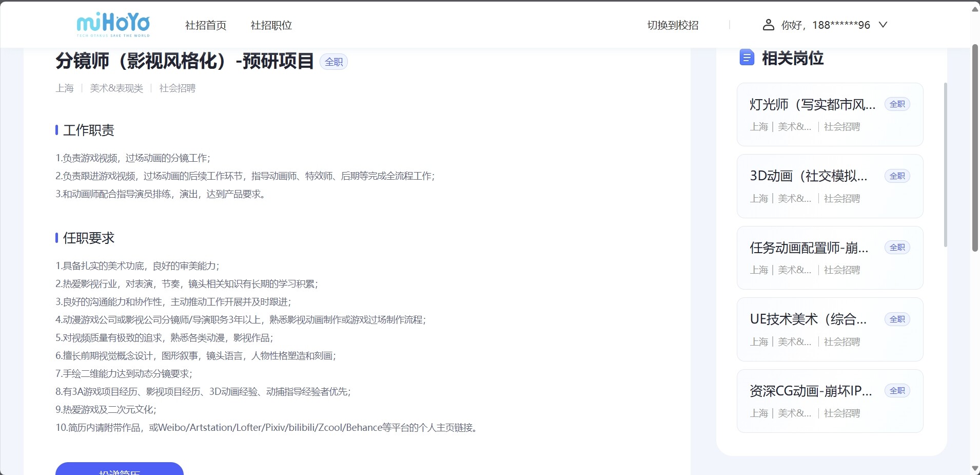Click 全职 tag on the 灯光师 card
Screen dimensions: 980x475
pos(897,104)
